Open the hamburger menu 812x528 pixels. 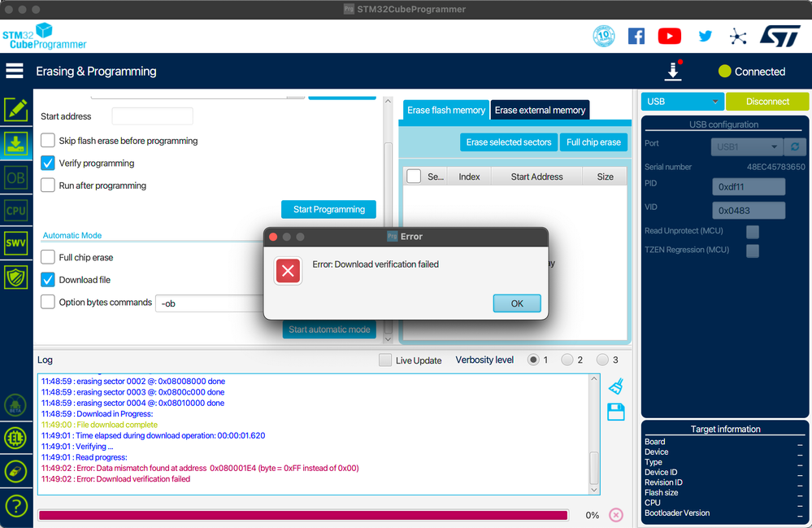[x=15, y=71]
